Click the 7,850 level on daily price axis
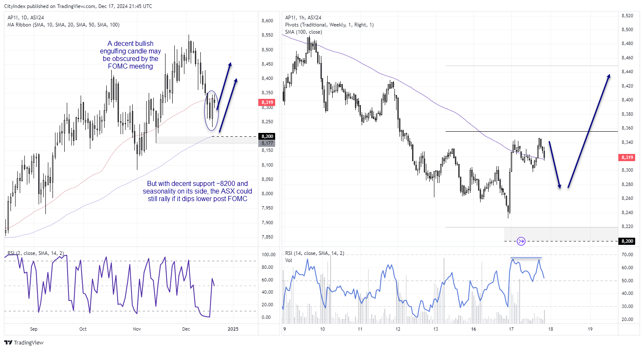This screenshot has width=644, height=350. [267, 237]
